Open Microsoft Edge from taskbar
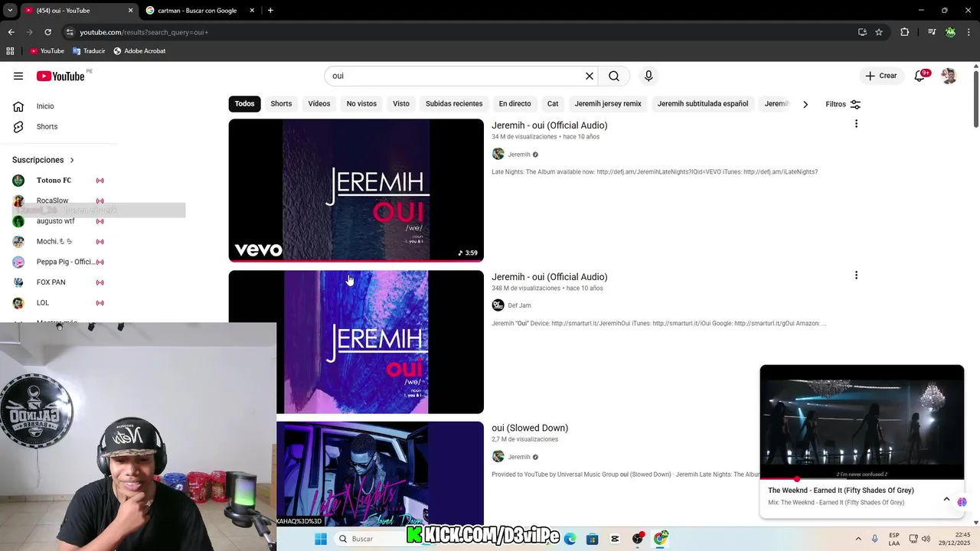Screen dimensions: 980x551 [x=570, y=539]
